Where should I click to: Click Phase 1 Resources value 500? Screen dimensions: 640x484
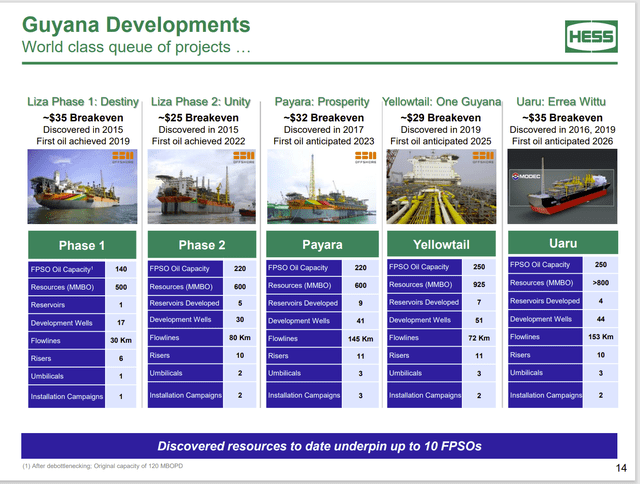(x=121, y=287)
